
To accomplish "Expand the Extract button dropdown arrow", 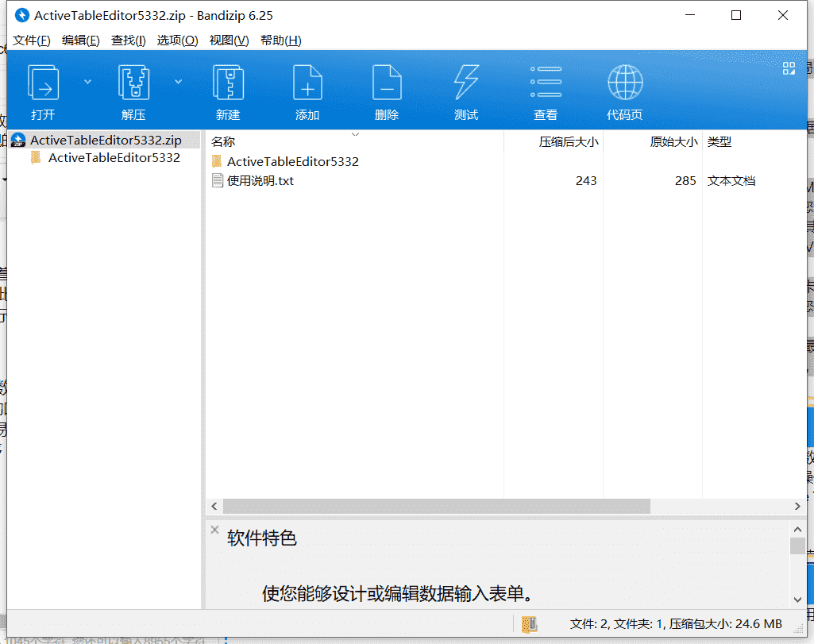I will click(178, 82).
